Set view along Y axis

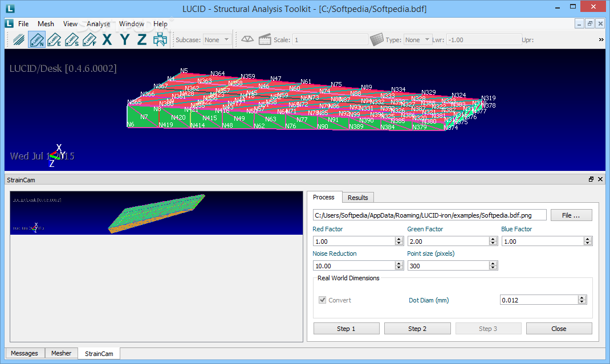124,40
